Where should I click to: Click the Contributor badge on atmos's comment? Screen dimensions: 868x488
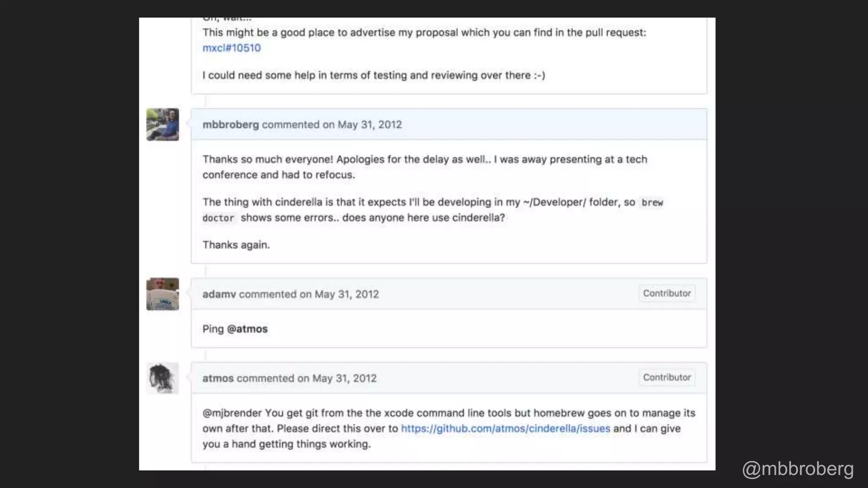pyautogui.click(x=666, y=377)
